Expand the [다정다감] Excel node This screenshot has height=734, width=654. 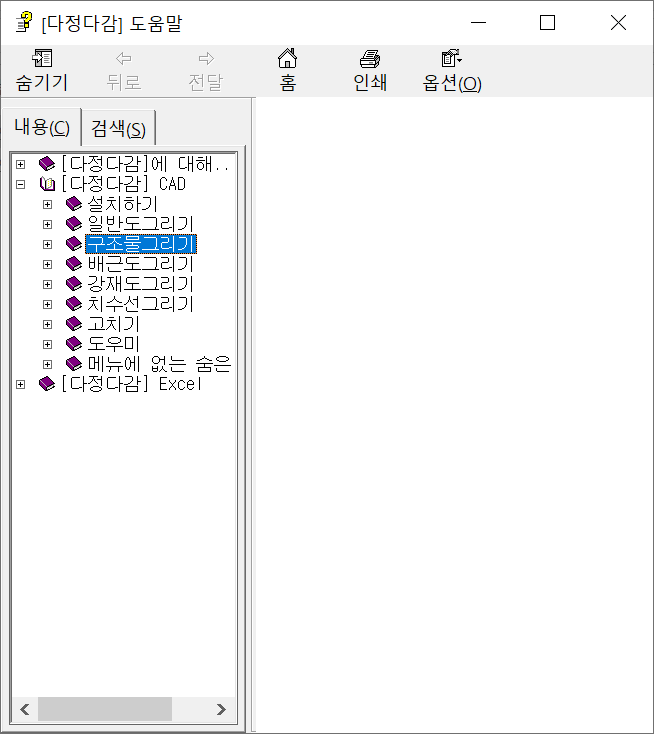pyautogui.click(x=21, y=384)
